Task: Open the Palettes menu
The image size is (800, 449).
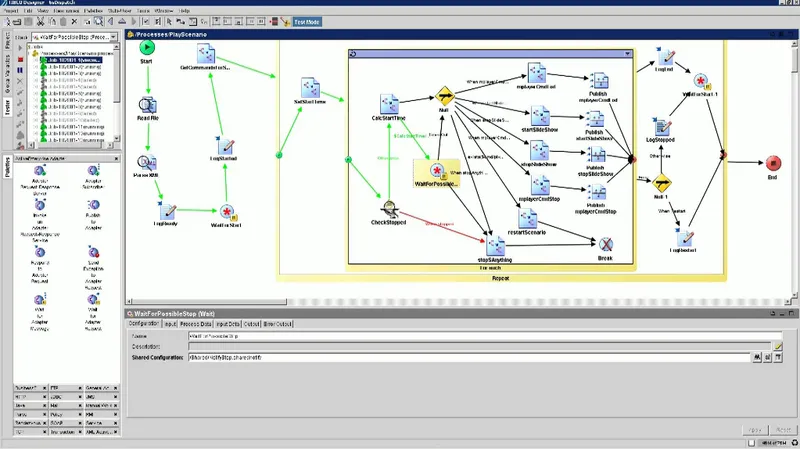Action: [93, 10]
